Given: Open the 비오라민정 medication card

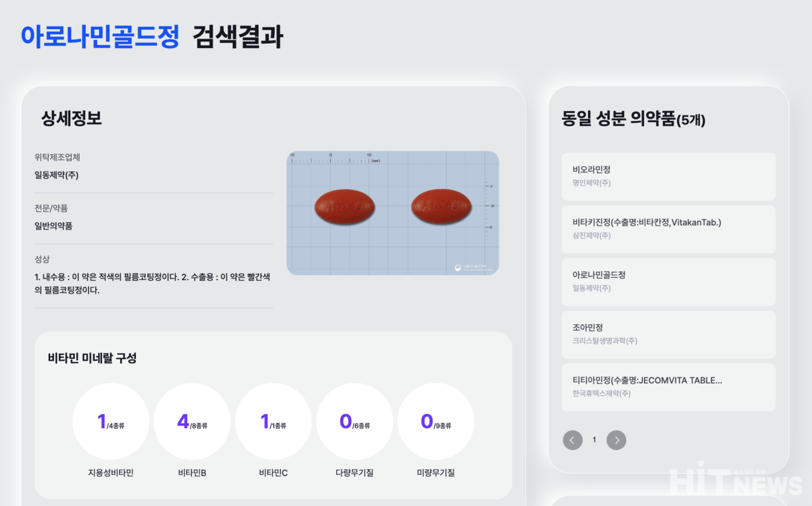Looking at the screenshot, I should [x=668, y=176].
